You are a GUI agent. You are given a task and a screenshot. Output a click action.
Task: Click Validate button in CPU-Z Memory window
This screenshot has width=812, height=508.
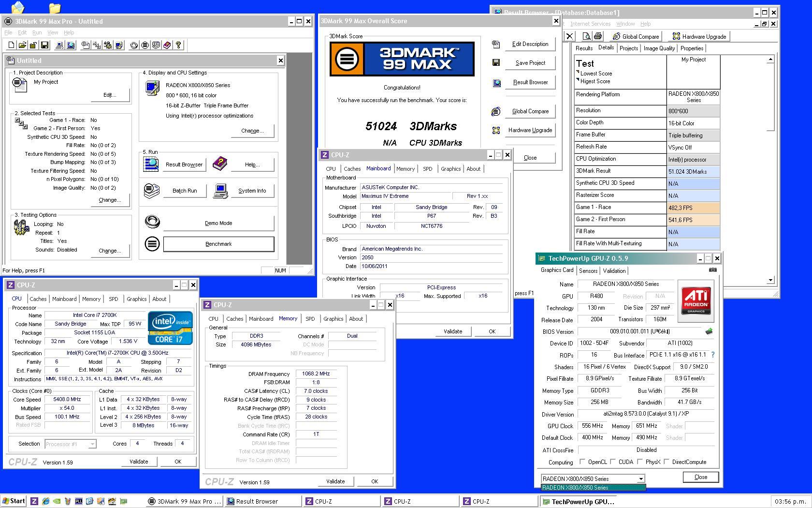tap(335, 481)
